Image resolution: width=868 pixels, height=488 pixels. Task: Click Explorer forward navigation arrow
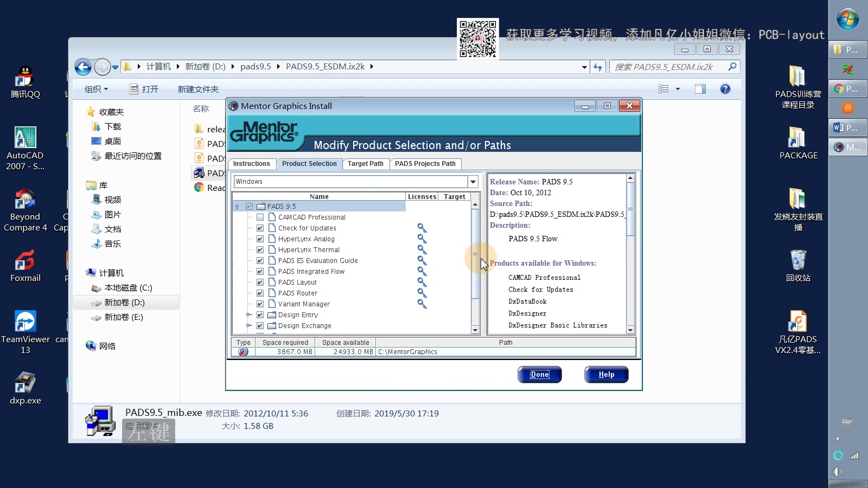[x=102, y=67]
